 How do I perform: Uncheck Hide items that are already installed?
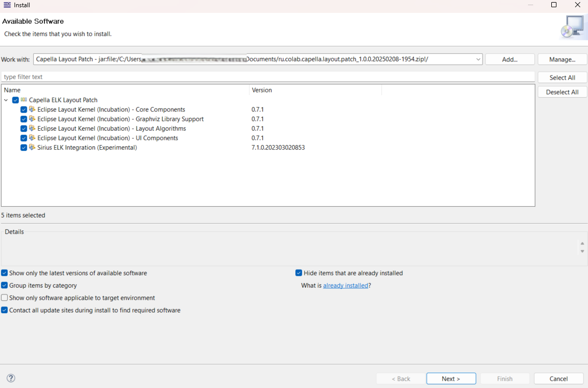(299, 273)
